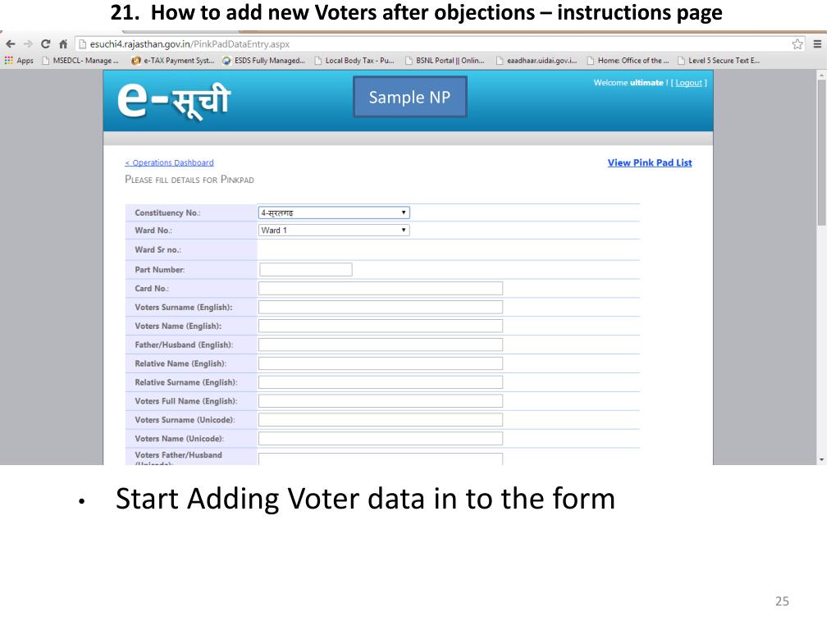Image resolution: width=840 pixels, height=630 pixels.
Task: Click the Logout link
Action: coord(688,83)
